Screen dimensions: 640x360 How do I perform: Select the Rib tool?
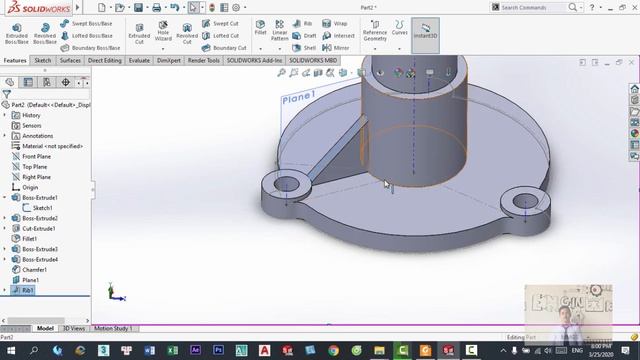302,24
